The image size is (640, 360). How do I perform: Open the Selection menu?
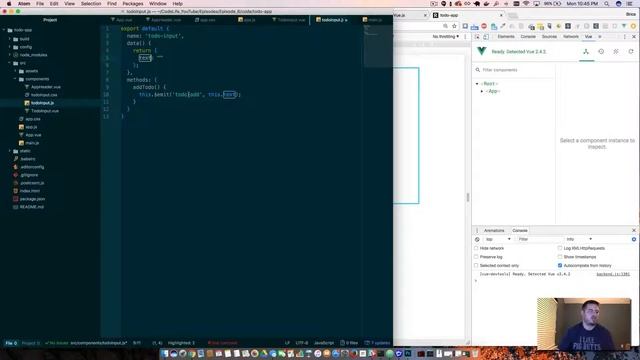click(91, 4)
